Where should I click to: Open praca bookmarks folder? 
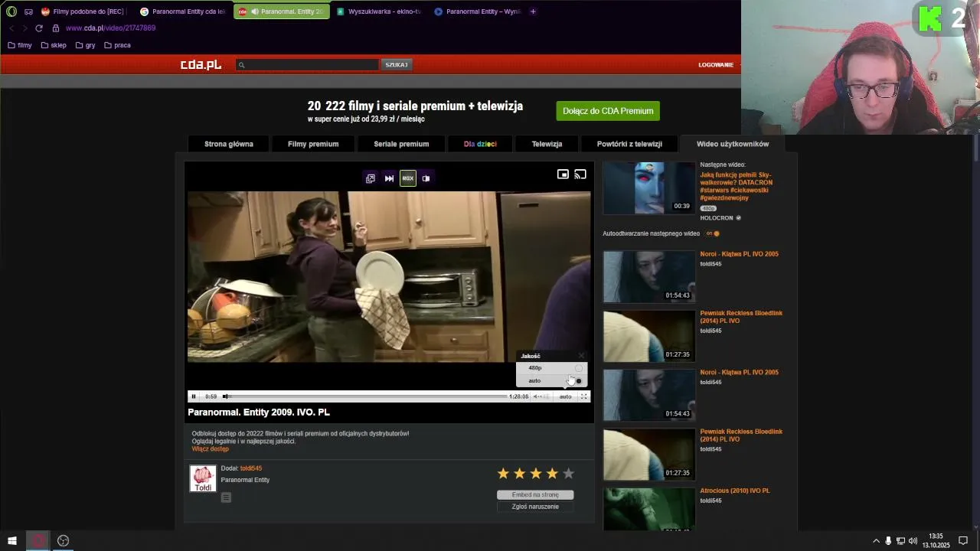coord(117,45)
